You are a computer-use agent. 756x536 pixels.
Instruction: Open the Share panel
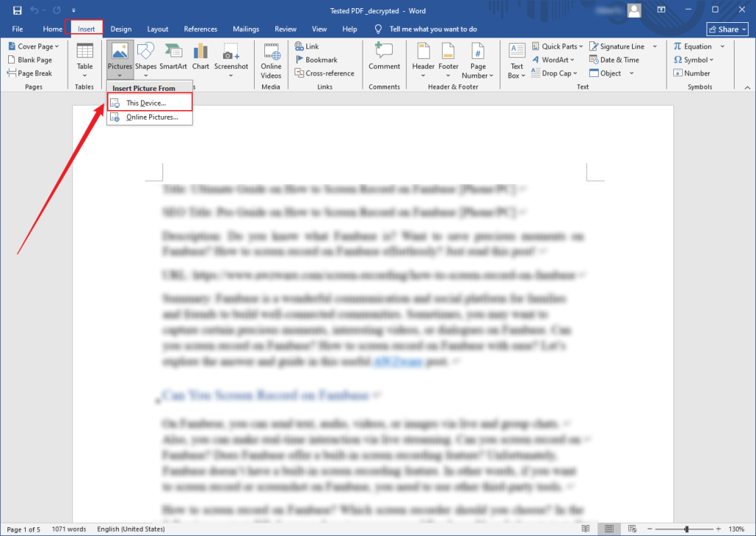726,29
